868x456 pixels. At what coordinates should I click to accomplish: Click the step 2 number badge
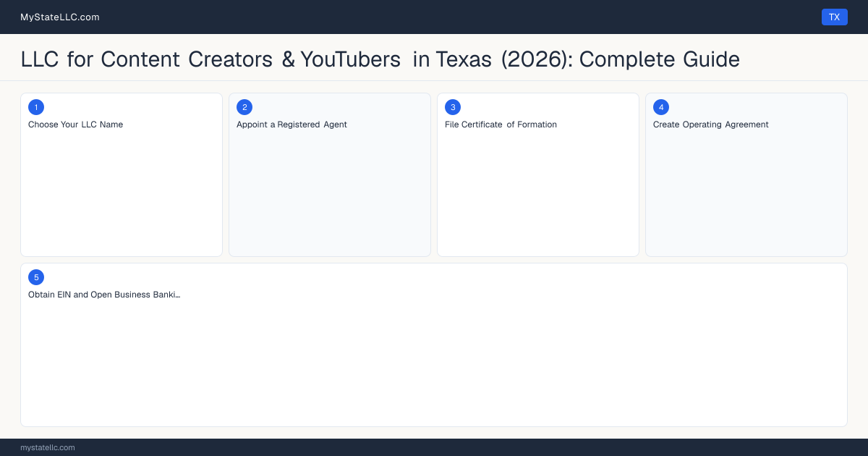pyautogui.click(x=244, y=107)
